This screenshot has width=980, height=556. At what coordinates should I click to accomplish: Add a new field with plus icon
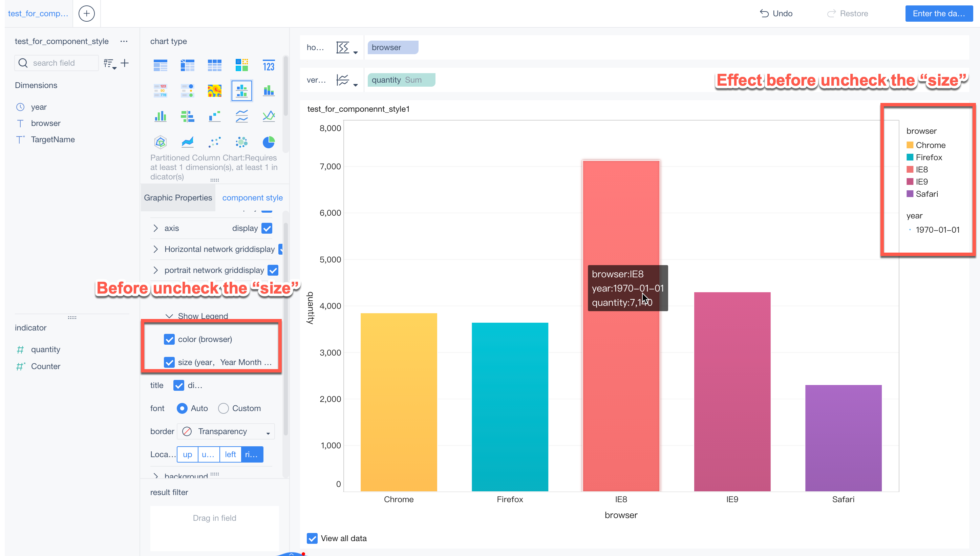coord(125,63)
